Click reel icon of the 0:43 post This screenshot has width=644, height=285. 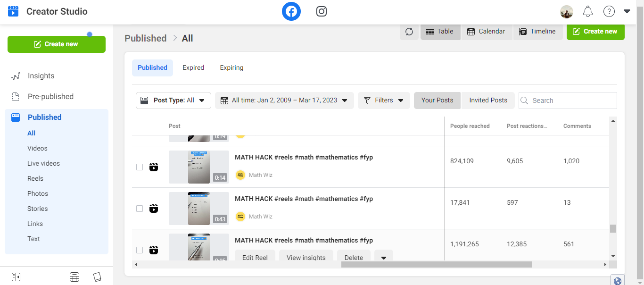coord(154,209)
